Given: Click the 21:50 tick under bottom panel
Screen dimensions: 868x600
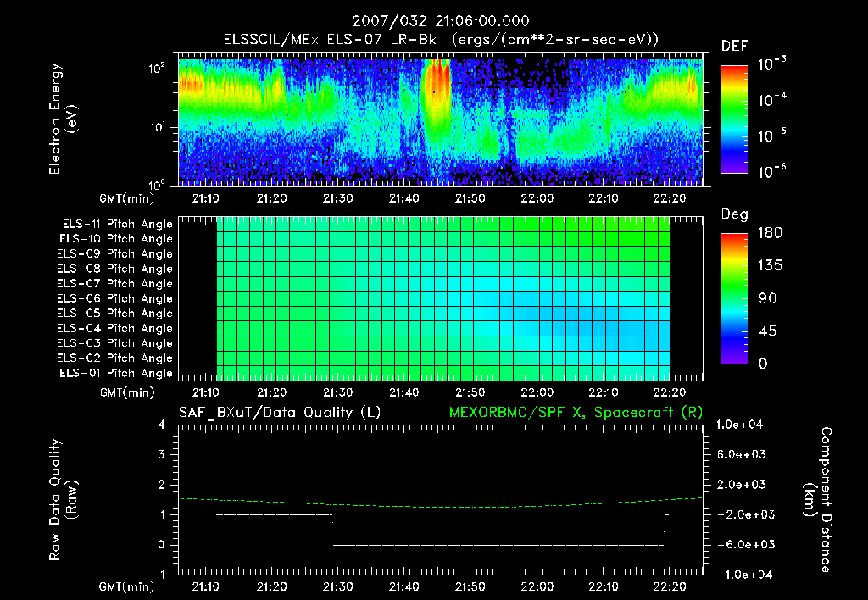Looking at the screenshot, I should (x=470, y=586).
